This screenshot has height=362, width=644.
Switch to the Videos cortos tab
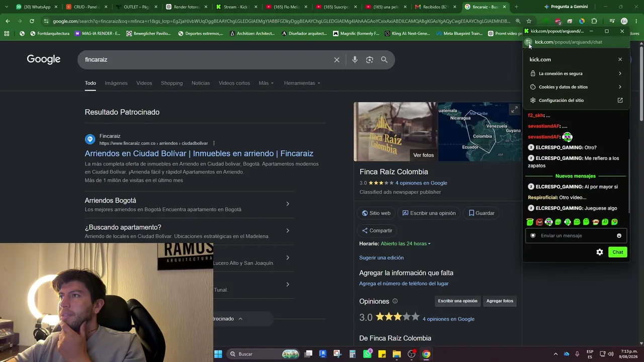(x=234, y=83)
